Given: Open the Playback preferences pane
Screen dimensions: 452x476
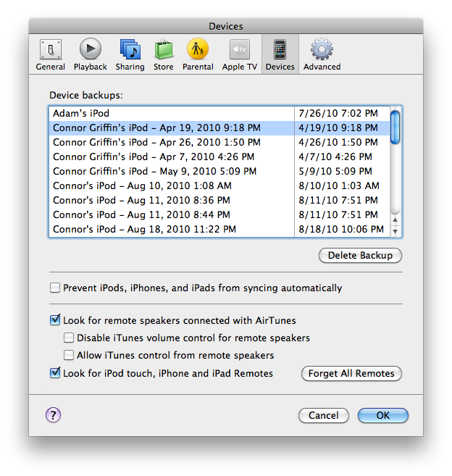Looking at the screenshot, I should click(x=90, y=54).
